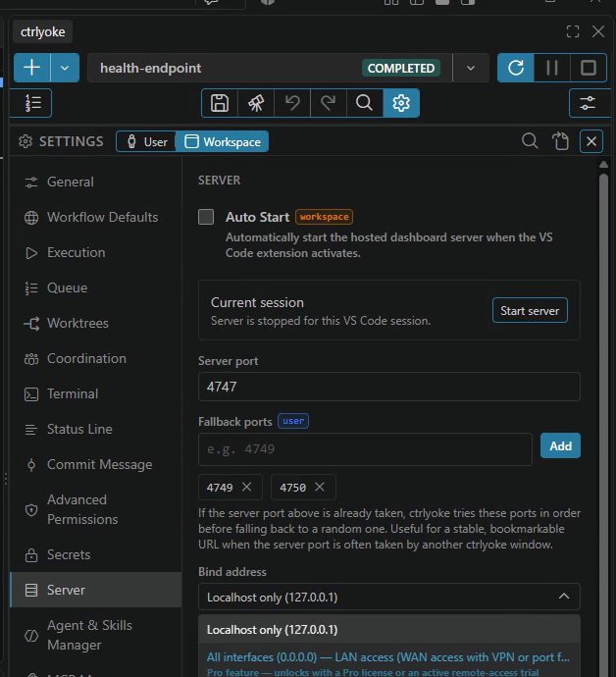Click the toolbar magnifier search icon
Screen dimensions: 616x677
pyautogui.click(x=365, y=103)
